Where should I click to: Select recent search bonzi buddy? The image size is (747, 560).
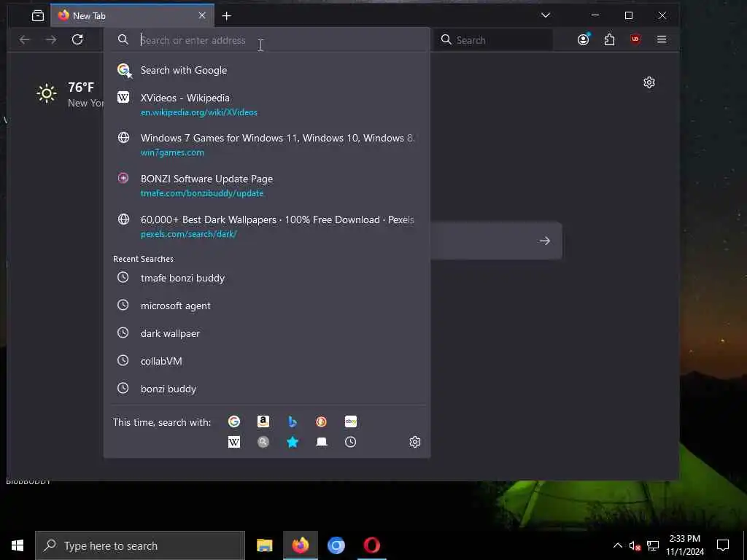coord(267,389)
